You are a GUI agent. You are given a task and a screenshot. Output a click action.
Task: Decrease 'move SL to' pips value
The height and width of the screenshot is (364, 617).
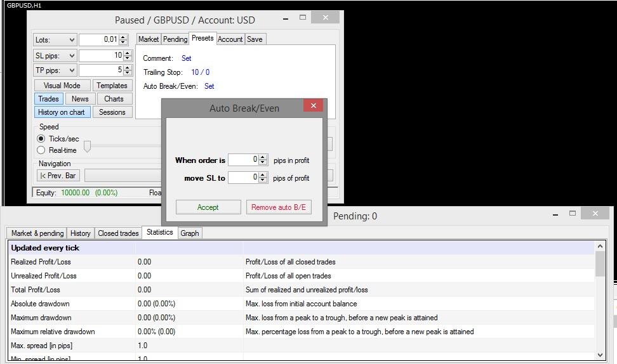[x=263, y=179]
